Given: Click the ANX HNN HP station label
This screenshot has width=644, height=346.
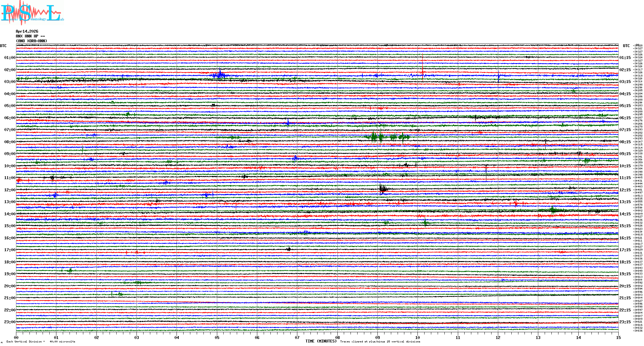Looking at the screenshot, I should (x=30, y=36).
